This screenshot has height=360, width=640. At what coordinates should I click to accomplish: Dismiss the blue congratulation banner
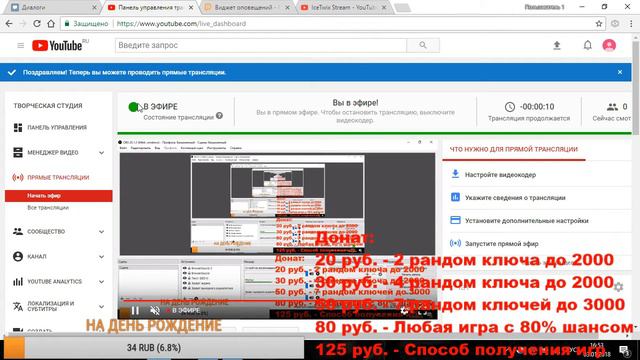click(620, 72)
